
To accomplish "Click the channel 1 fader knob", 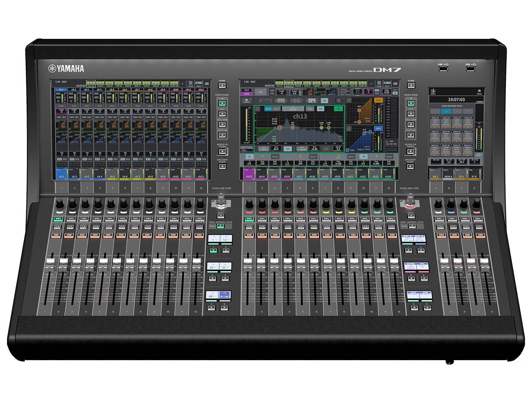I will tap(52, 261).
